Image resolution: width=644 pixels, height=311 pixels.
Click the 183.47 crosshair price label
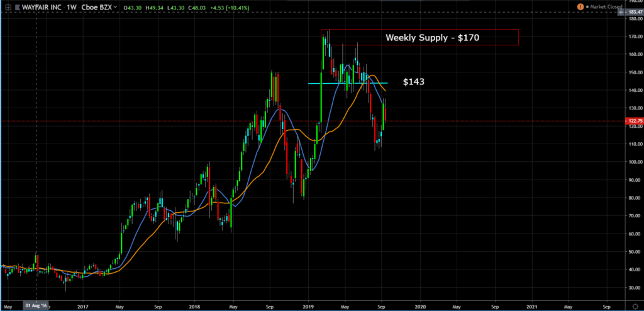635,12
